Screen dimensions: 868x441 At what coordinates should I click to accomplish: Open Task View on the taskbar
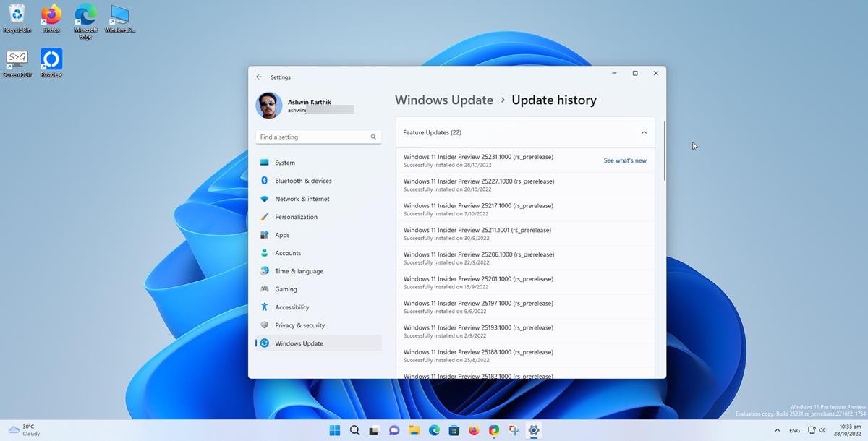(374, 430)
